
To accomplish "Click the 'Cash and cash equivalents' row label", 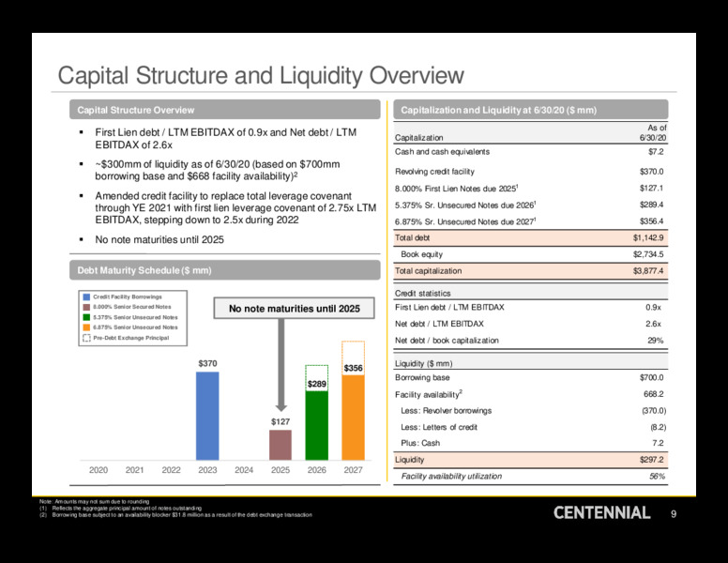I will pos(442,152).
